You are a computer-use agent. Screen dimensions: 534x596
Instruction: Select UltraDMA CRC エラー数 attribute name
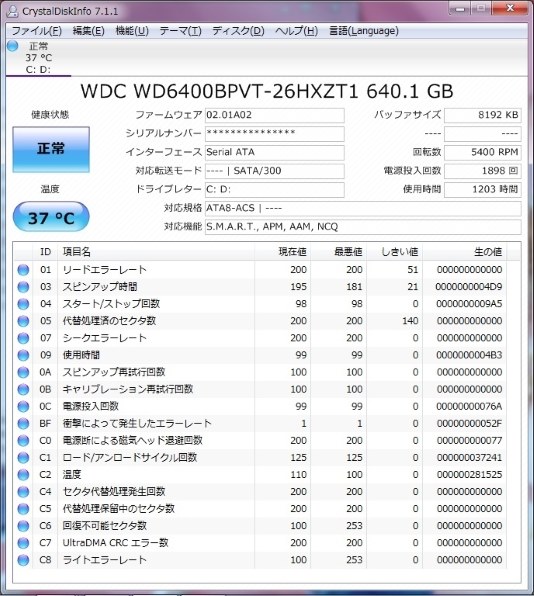coord(116,543)
